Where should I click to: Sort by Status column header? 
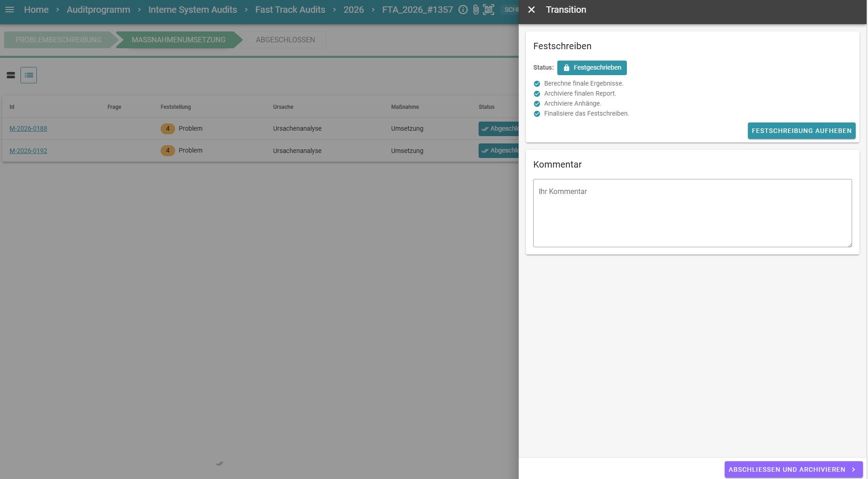pyautogui.click(x=486, y=107)
